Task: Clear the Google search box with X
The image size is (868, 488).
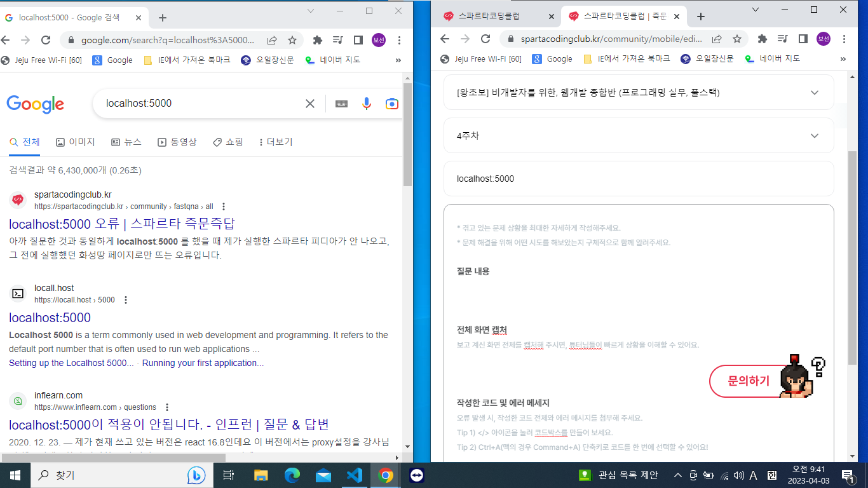Action: point(310,104)
